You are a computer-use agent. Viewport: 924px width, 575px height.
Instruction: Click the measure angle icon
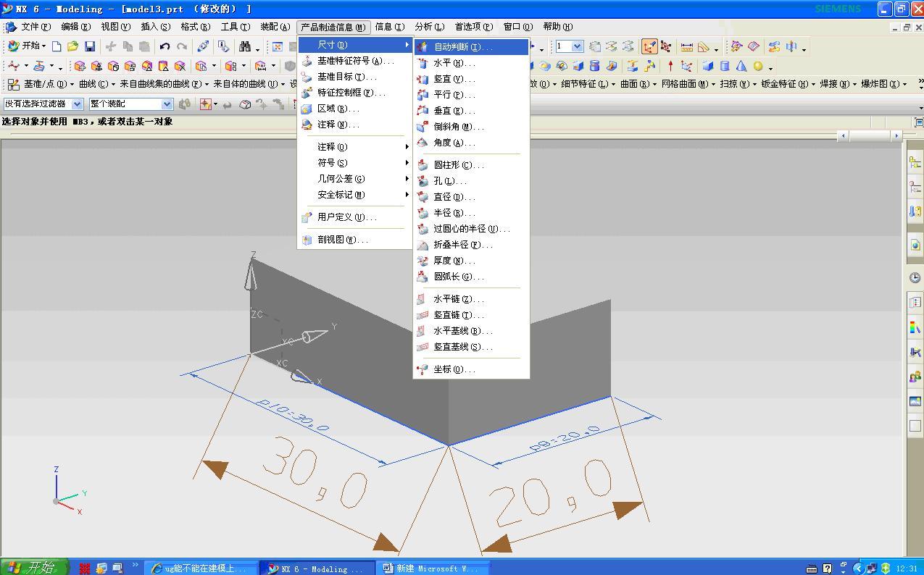pos(704,46)
